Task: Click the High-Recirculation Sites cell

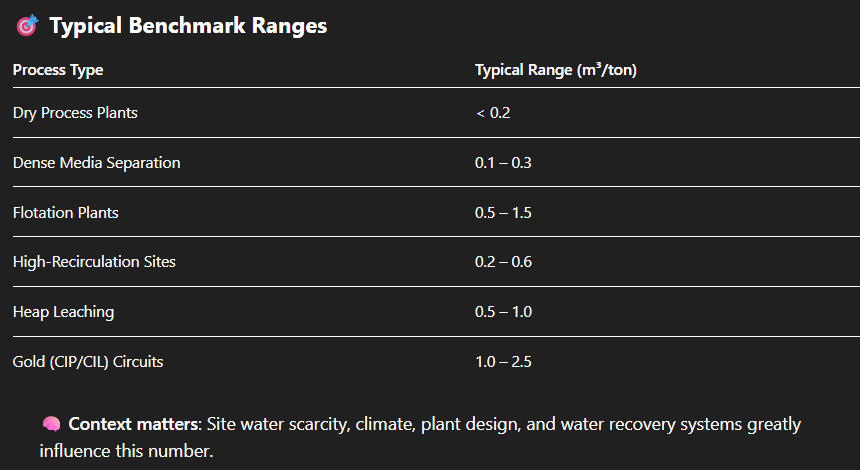Action: click(94, 262)
